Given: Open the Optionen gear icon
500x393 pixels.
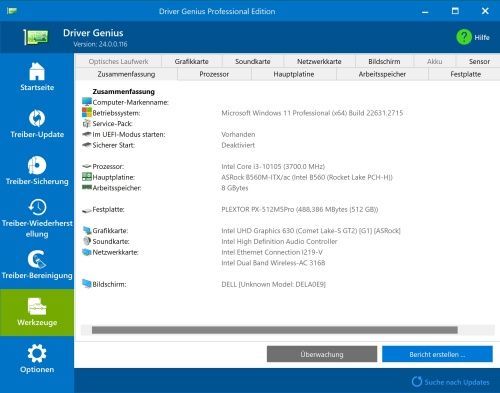Looking at the screenshot, I should pos(37,353).
